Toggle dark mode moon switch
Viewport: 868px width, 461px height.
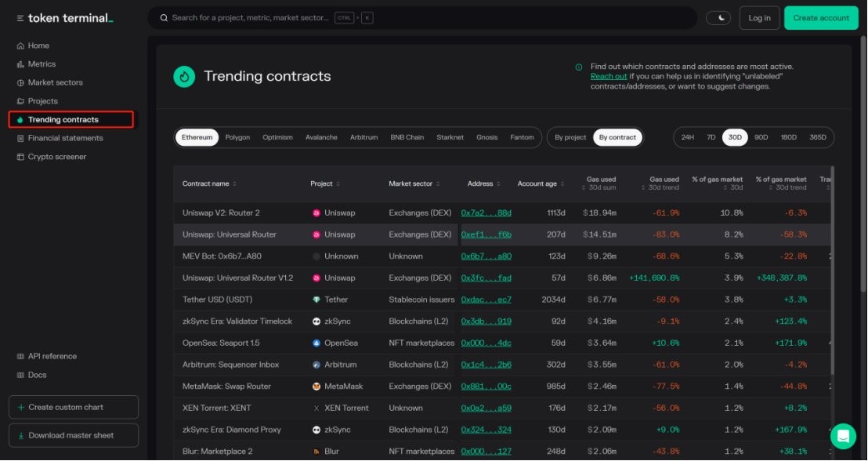coord(718,18)
